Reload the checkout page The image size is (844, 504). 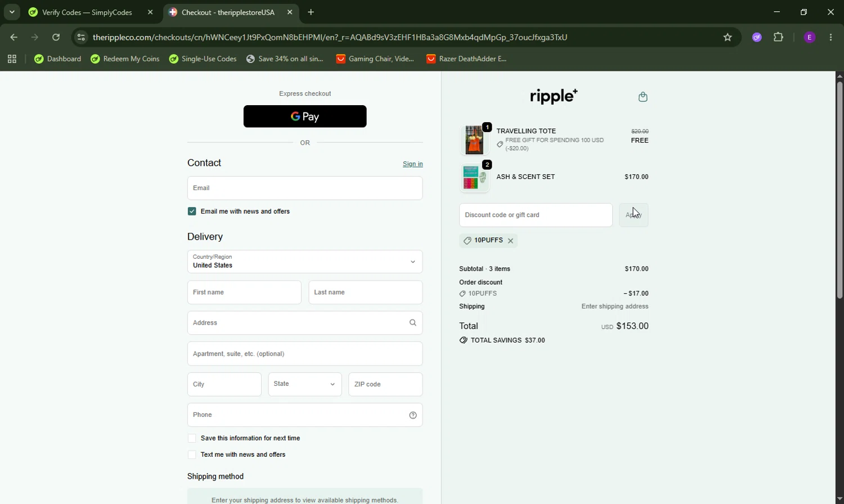(56, 38)
